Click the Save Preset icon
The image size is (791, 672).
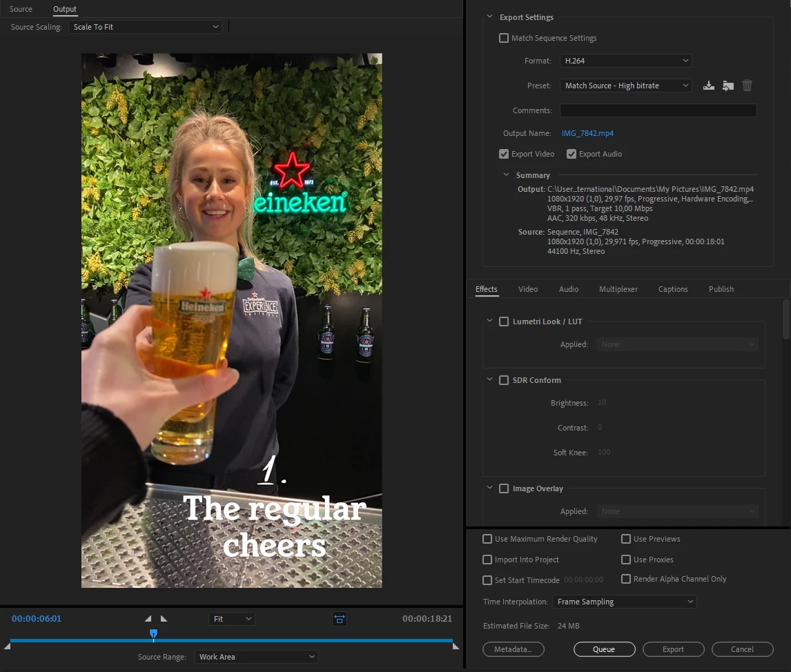pos(708,86)
